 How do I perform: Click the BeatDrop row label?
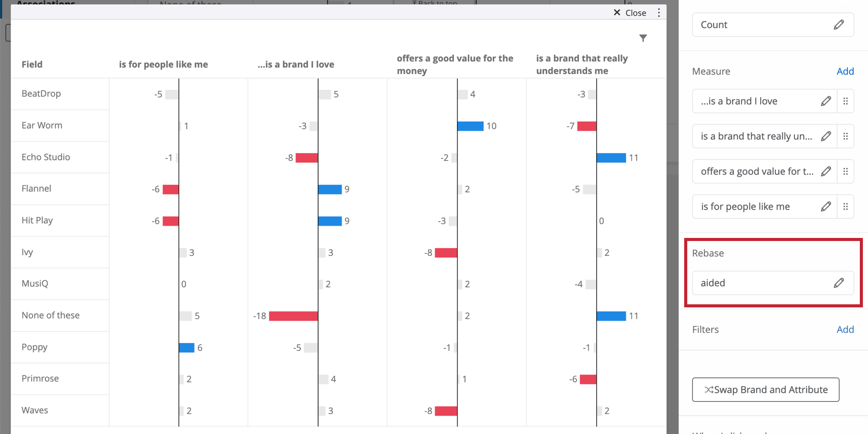pos(41,93)
